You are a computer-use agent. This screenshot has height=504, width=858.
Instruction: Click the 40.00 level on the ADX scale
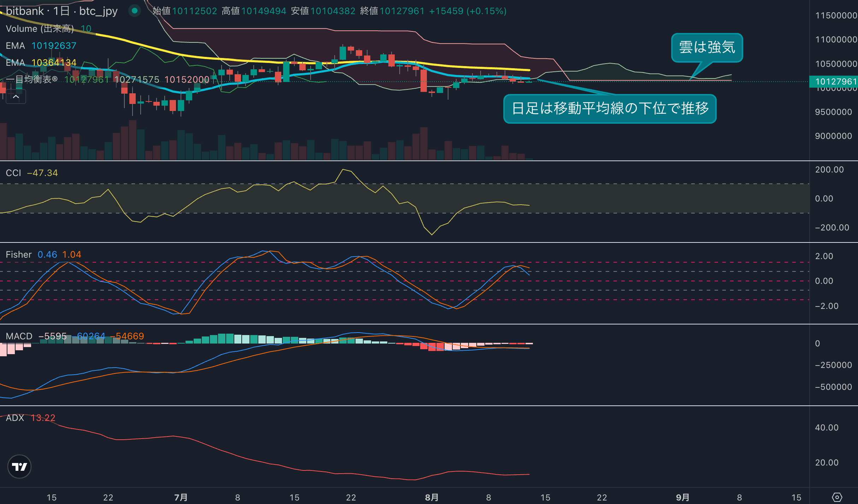pos(827,428)
